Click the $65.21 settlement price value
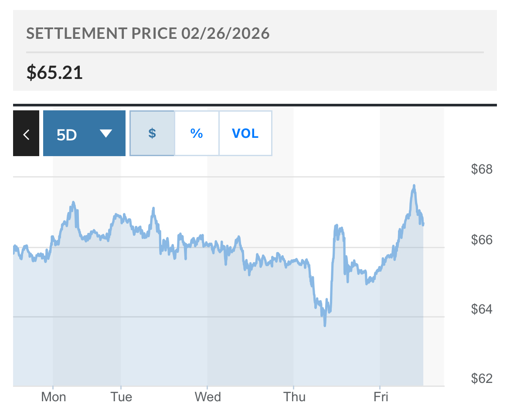 point(54,72)
